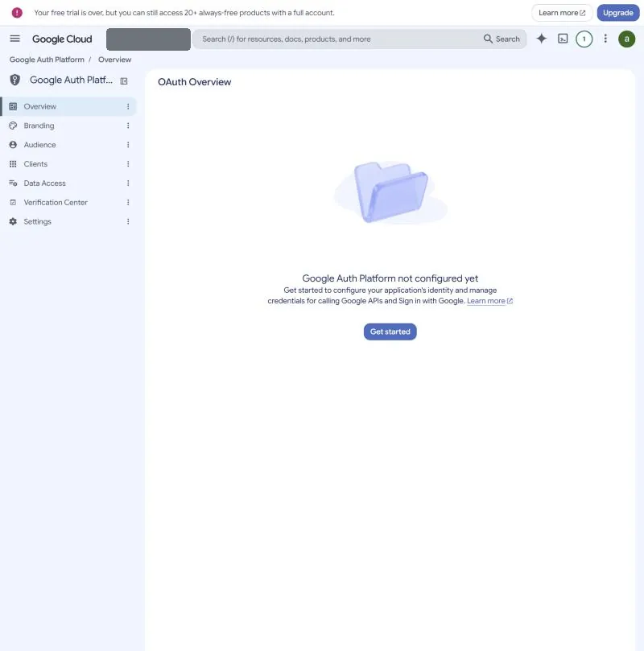Image resolution: width=644 pixels, height=651 pixels.
Task: Click the free trial over message text
Action: (184, 13)
